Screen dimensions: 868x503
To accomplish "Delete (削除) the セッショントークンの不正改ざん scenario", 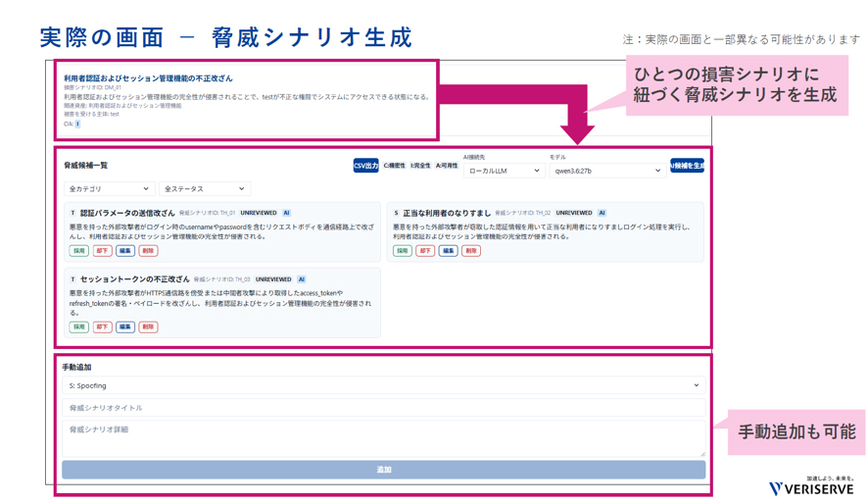I will [148, 327].
